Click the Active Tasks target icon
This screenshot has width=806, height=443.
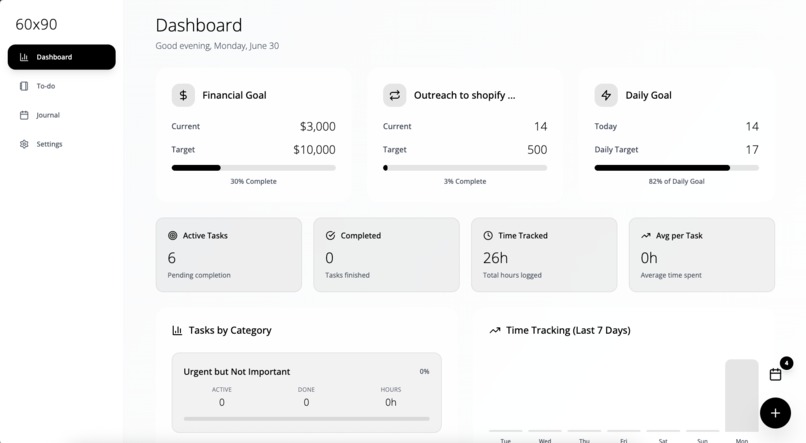(173, 235)
